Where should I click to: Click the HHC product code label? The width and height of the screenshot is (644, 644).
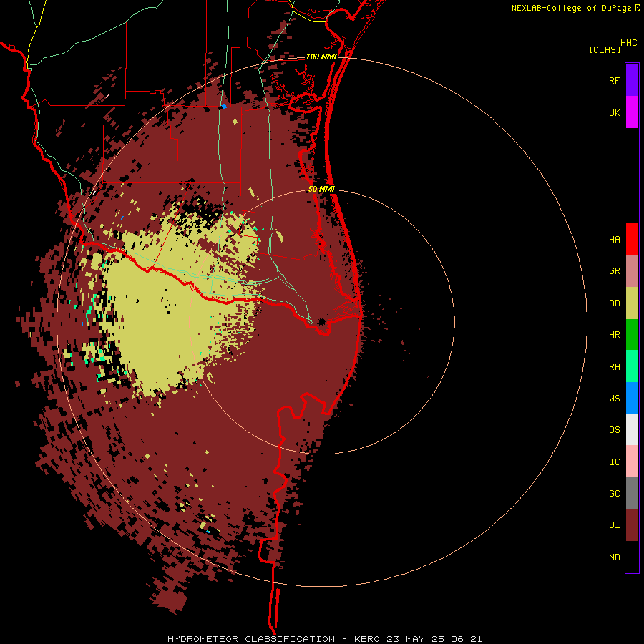pos(628,43)
